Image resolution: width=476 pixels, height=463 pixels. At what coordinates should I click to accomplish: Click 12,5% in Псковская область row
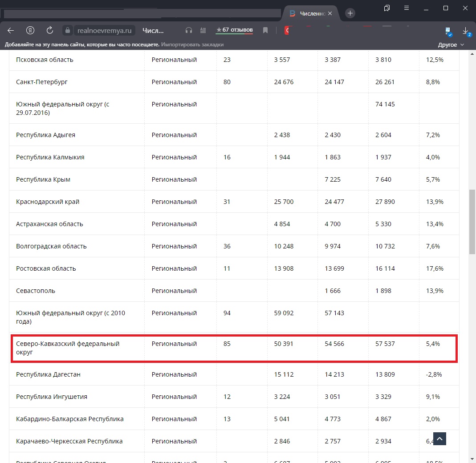(435, 60)
